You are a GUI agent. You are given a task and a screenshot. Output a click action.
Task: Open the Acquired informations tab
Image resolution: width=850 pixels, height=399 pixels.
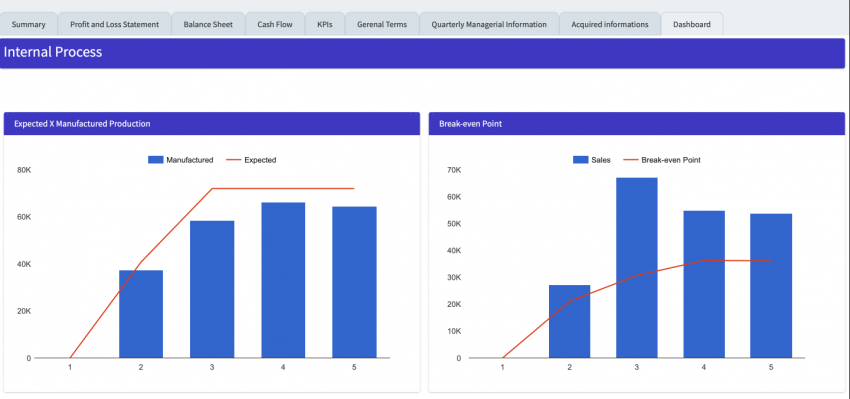[610, 24]
